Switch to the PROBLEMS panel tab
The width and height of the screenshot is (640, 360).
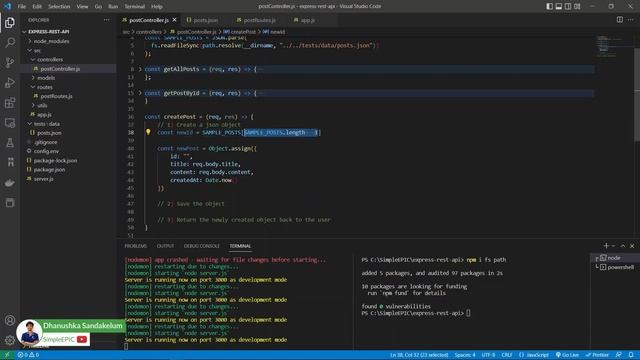pos(136,246)
